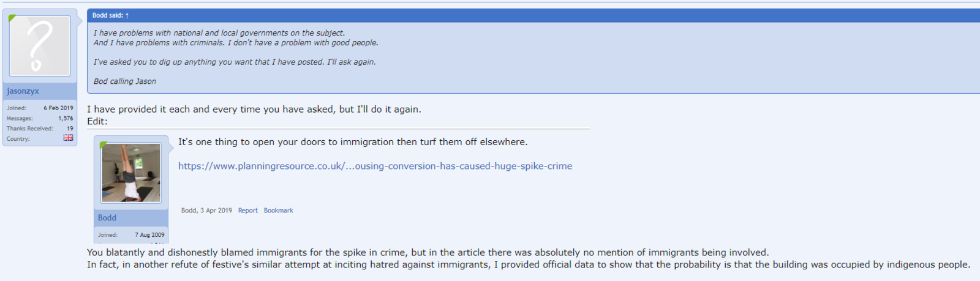This screenshot has height=281, width=980.
Task: Click green online indicator on jasonzyx's avatar
Action: [12, 18]
